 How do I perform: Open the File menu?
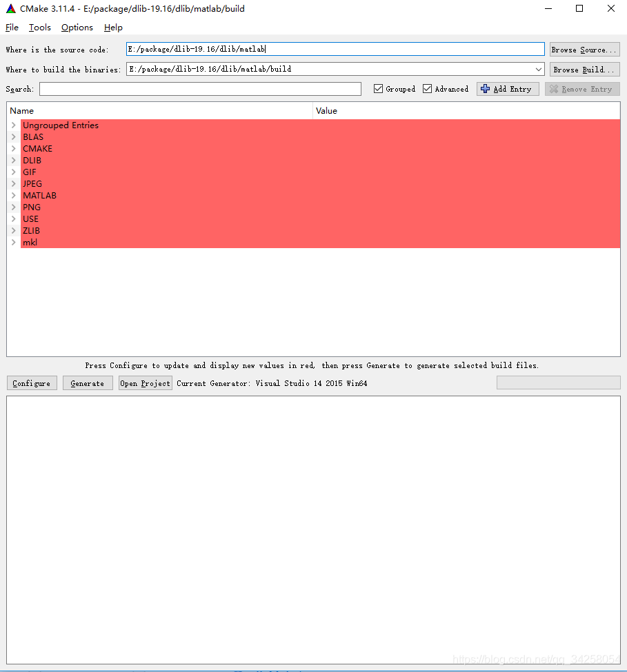[12, 28]
